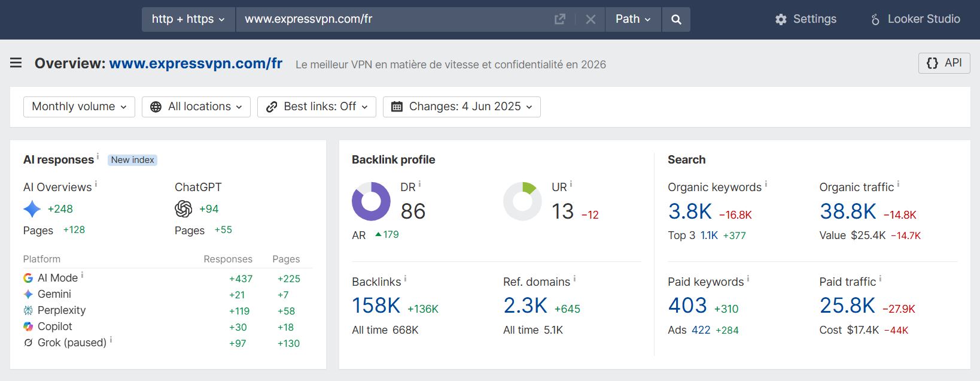The image size is (980, 381).
Task: Click the Cost $17.4K text
Action: pyautogui.click(x=849, y=330)
